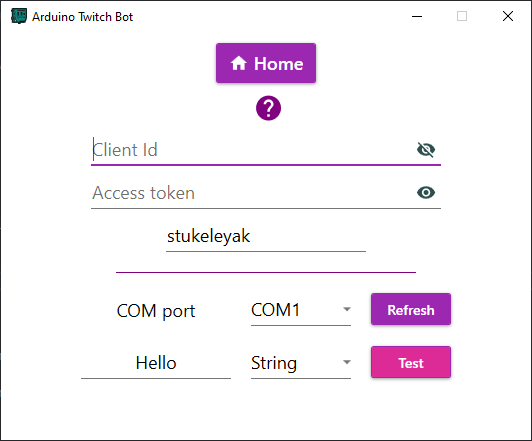
Task: Toggle Access token visibility eye icon
Action: coord(426,193)
